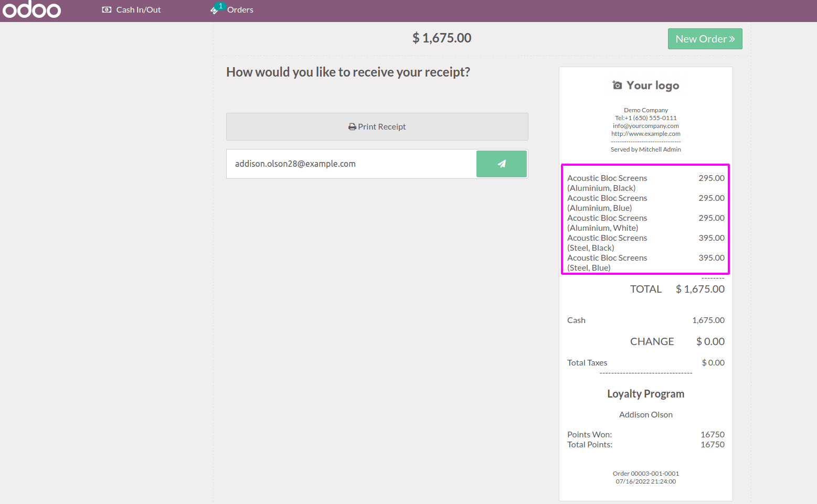Open the Orders menu

(x=232, y=10)
